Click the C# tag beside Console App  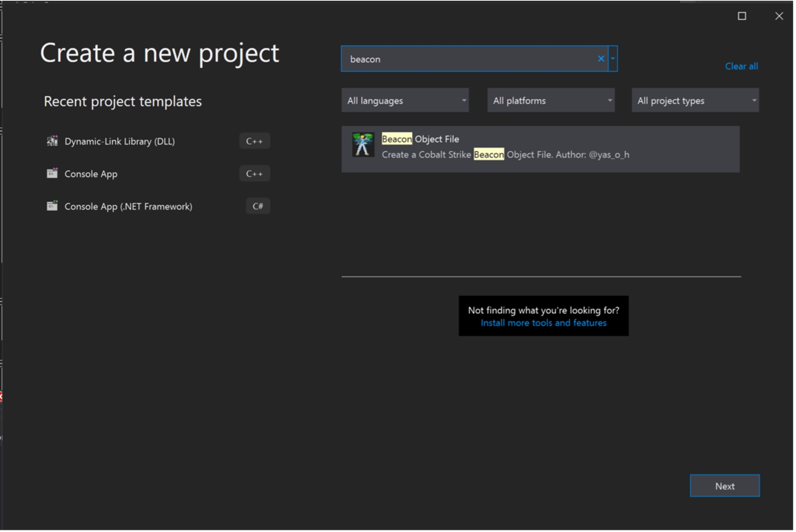(x=258, y=206)
